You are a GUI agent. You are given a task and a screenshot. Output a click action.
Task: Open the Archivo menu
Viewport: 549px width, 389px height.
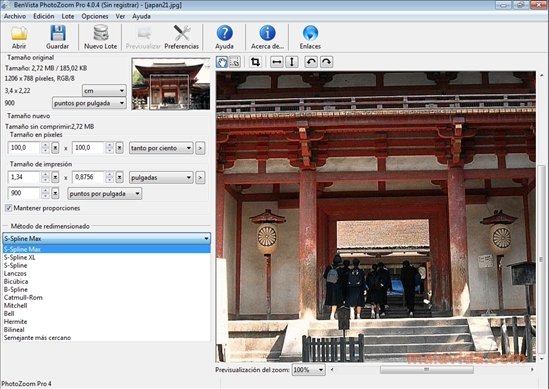[x=15, y=16]
